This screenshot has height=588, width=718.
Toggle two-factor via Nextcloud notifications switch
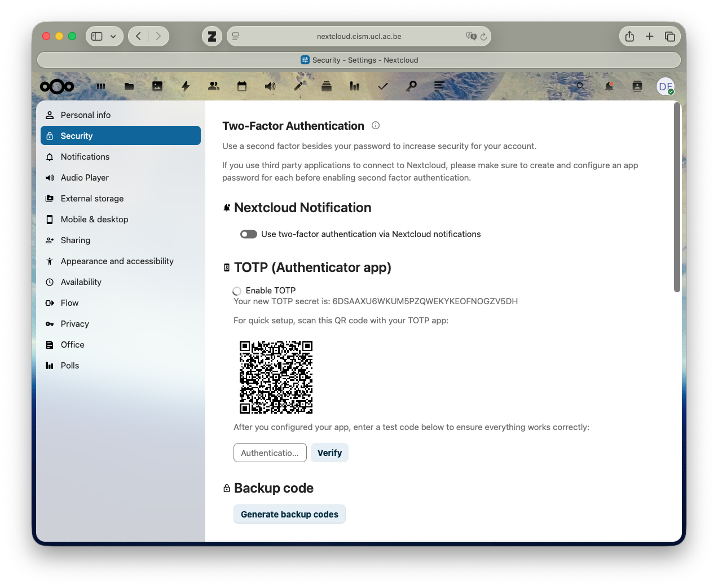click(x=249, y=234)
